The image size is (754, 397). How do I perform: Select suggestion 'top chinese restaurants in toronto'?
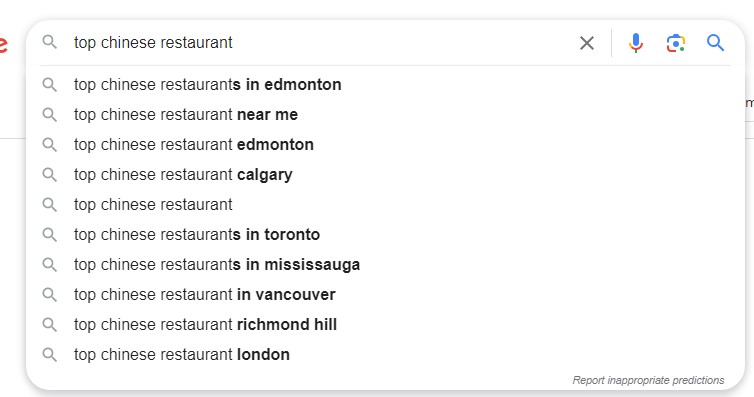coord(385,235)
